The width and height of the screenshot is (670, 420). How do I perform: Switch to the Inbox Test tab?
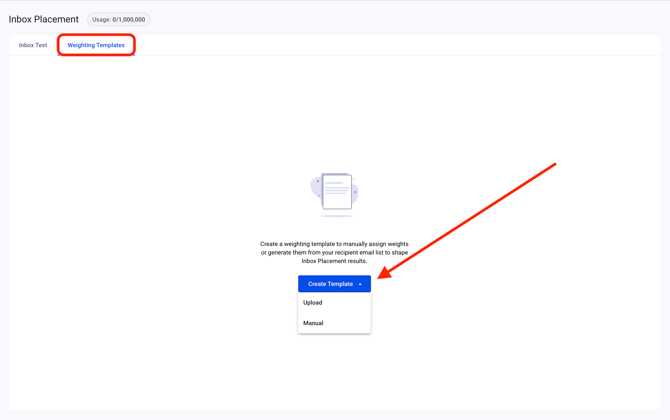(x=33, y=45)
